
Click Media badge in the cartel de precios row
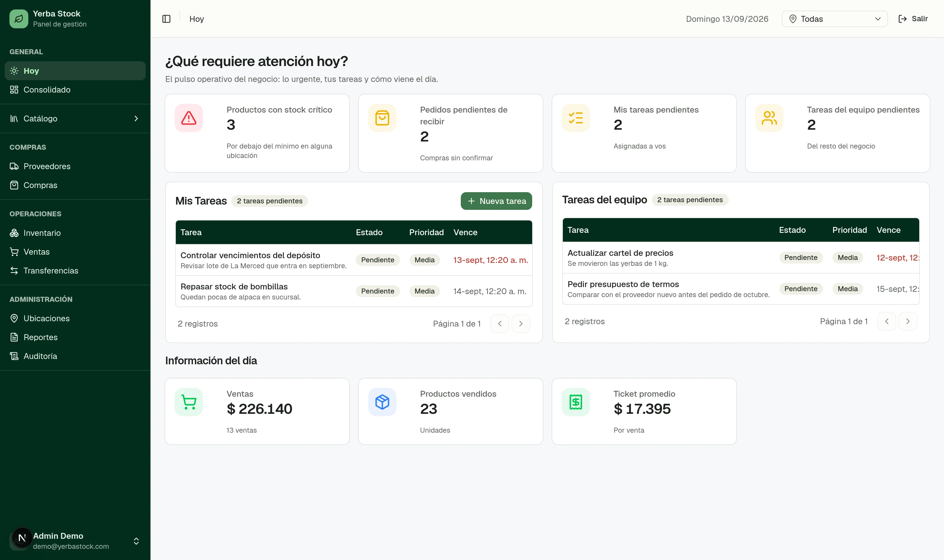(x=847, y=258)
